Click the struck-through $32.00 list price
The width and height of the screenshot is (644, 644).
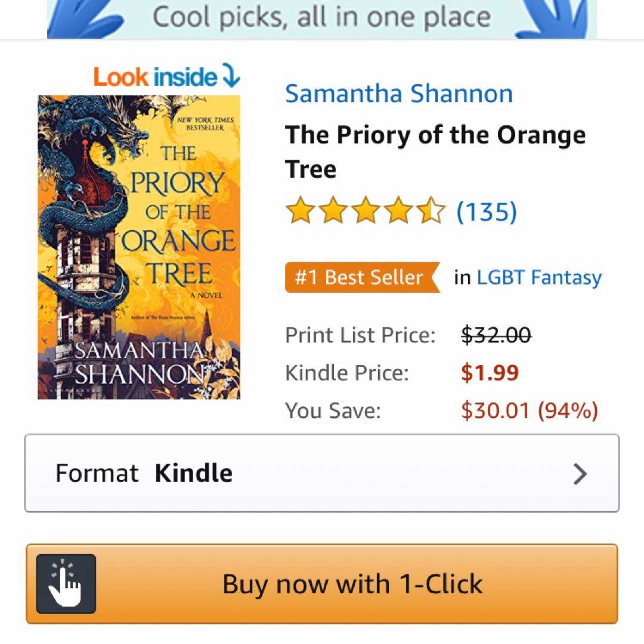(x=497, y=335)
